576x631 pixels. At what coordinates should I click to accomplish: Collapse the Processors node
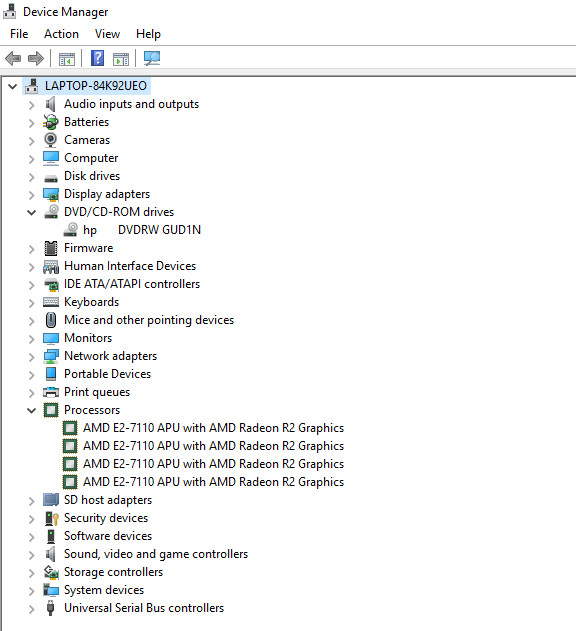point(32,410)
